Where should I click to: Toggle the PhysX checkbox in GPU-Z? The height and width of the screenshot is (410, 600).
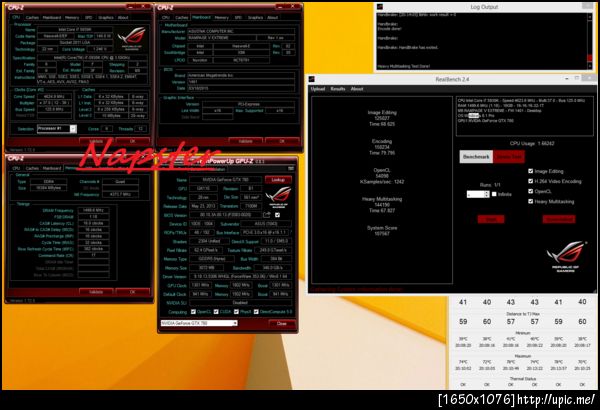236,312
